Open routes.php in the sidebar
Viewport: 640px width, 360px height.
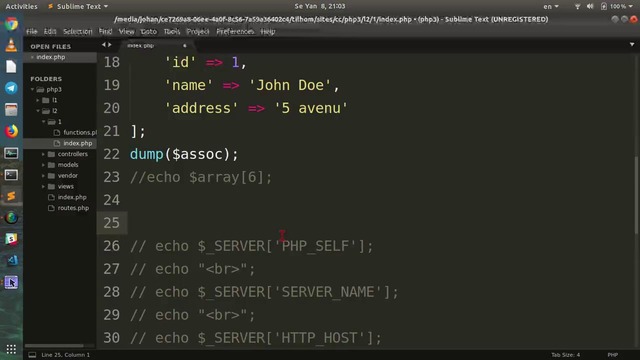tap(73, 208)
